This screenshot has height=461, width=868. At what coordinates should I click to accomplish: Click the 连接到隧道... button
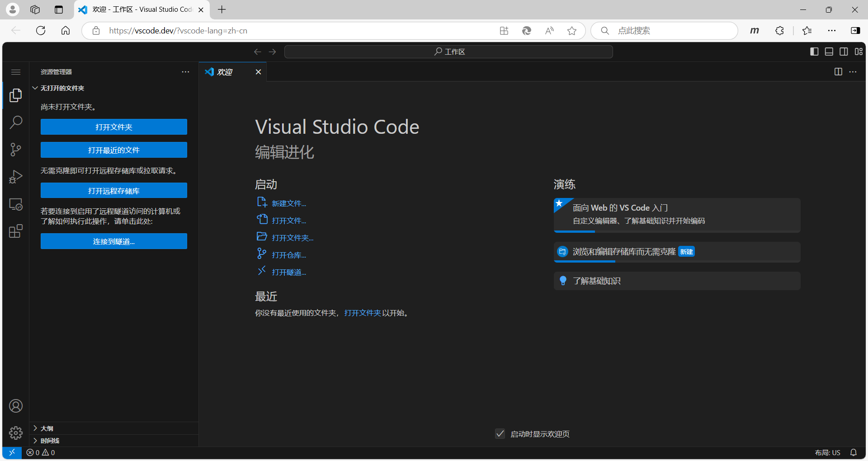114,241
